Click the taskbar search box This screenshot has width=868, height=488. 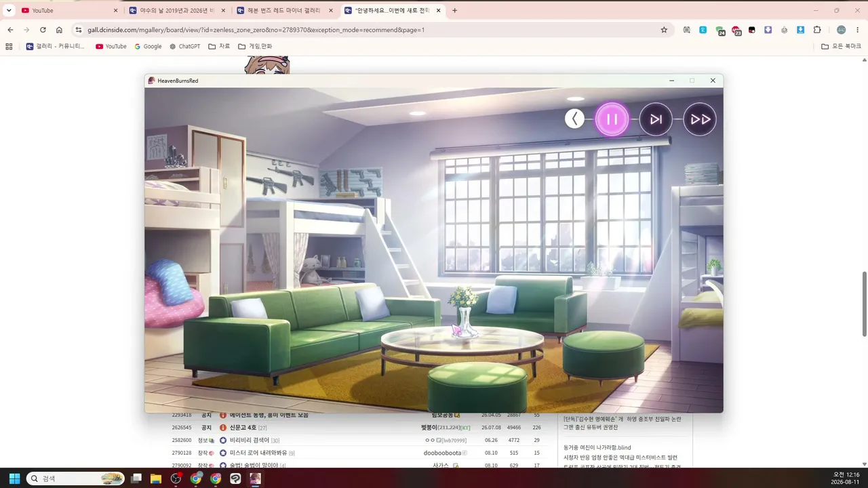[75, 479]
